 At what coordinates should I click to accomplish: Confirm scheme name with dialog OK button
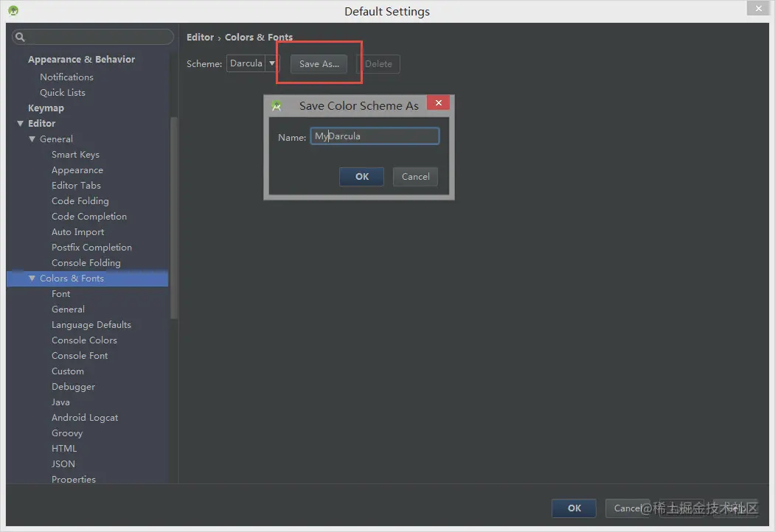[x=362, y=177]
